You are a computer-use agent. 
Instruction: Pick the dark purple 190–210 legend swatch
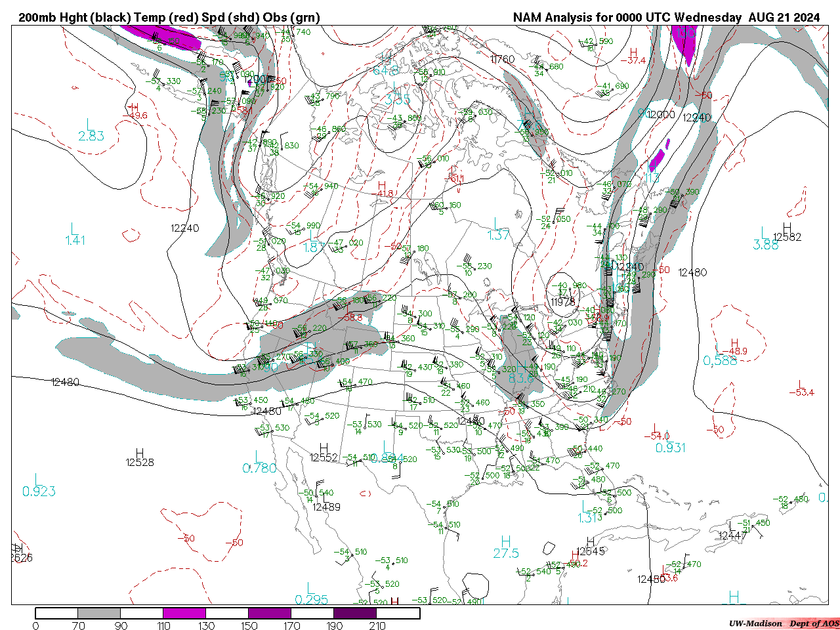[x=355, y=613]
